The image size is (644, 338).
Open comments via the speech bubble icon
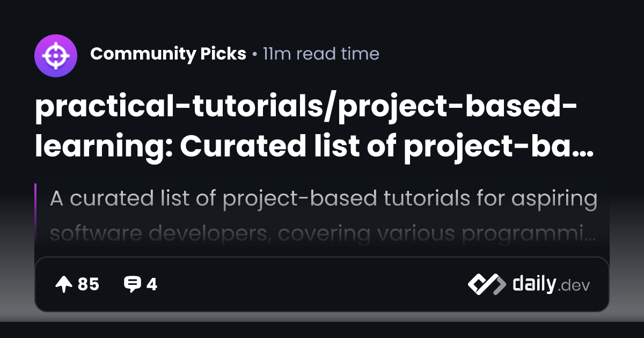[x=132, y=284]
